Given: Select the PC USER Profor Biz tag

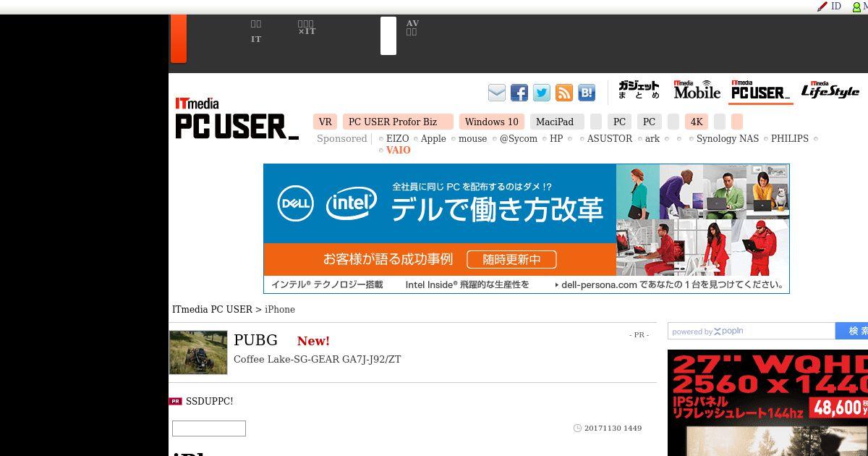Looking at the screenshot, I should (397, 122).
